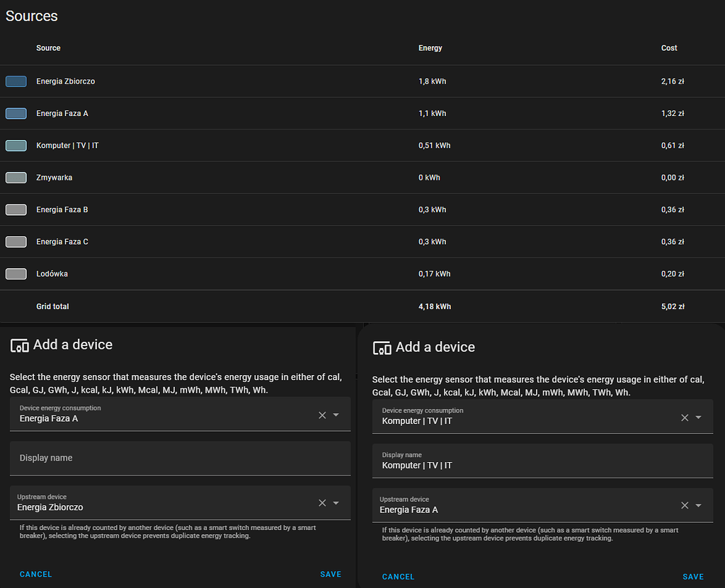Clear the Energia Faza A sensor with the X icon
The image size is (725, 588).
[322, 415]
